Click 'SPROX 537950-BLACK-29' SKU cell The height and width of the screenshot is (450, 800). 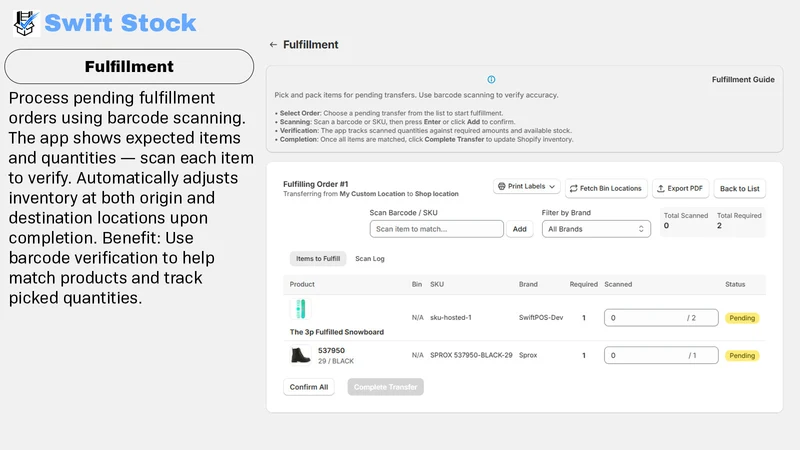tap(471, 355)
